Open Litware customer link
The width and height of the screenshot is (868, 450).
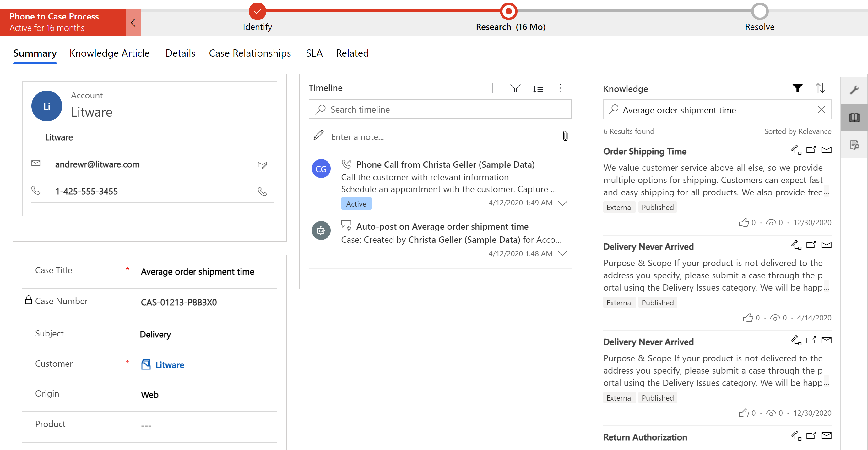pos(170,364)
